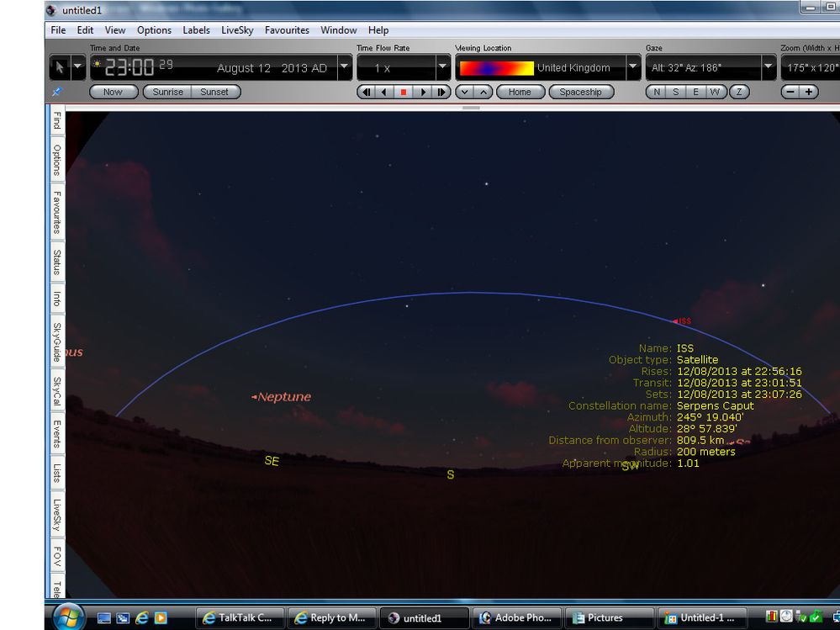
Task: Zoom in with the plus button
Action: [809, 93]
